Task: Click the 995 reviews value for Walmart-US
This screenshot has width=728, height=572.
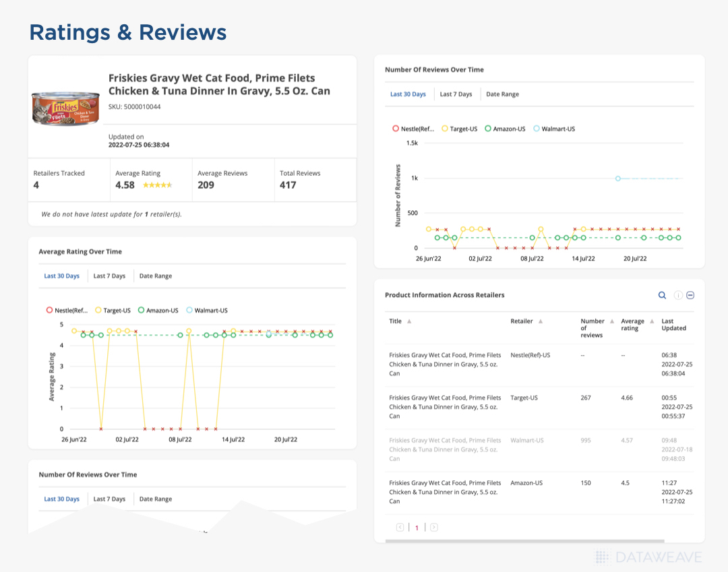Action: [x=586, y=440]
